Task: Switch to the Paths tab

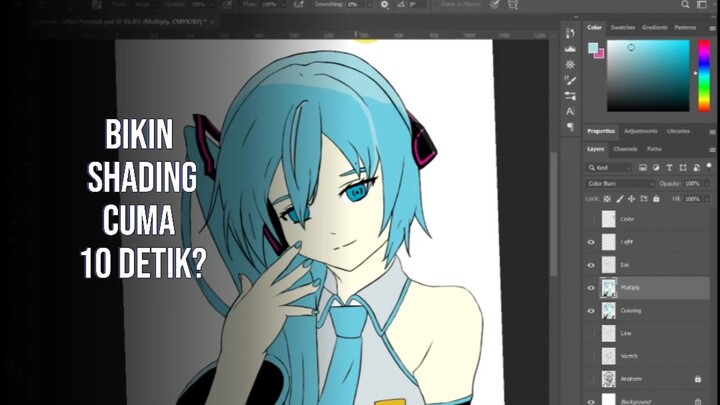Action: [654, 149]
